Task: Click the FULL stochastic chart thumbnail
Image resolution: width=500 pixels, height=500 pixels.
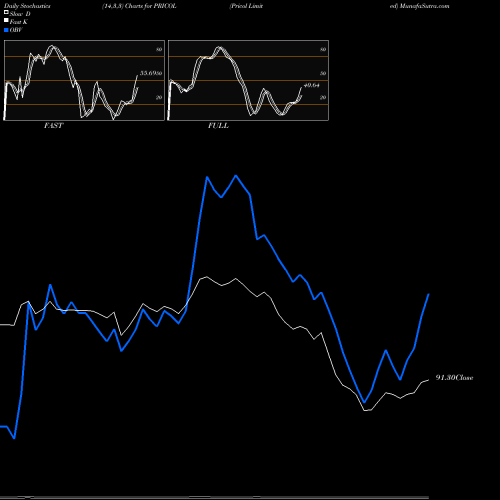Action: (248, 80)
